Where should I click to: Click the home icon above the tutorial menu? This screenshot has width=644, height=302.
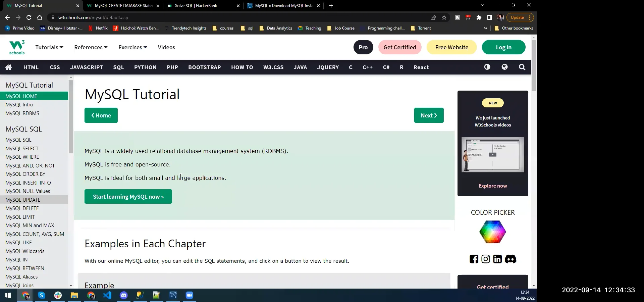coord(8,67)
